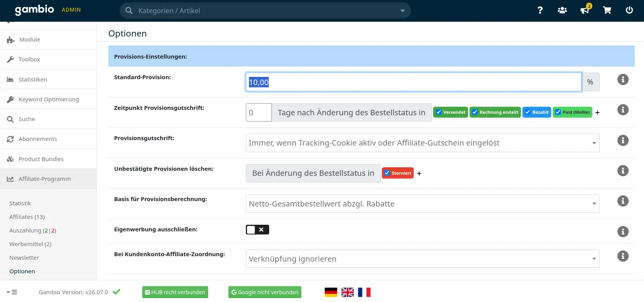Screen dimensions: 644x302
Task: Click the gambio logo
Action: click(34, 10)
